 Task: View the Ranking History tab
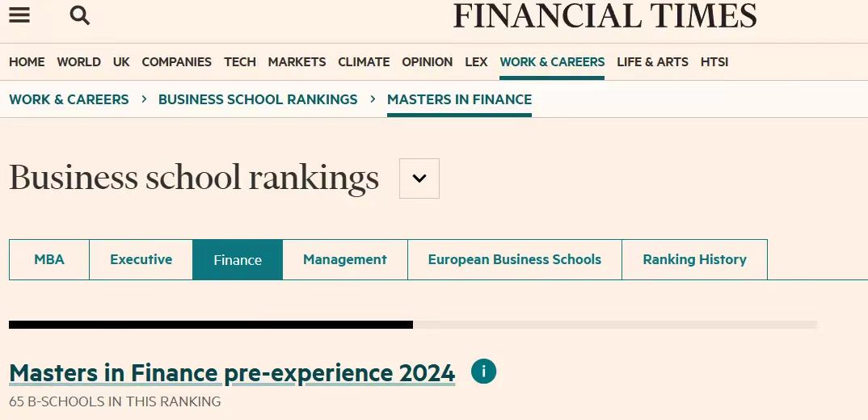pyautogui.click(x=695, y=259)
